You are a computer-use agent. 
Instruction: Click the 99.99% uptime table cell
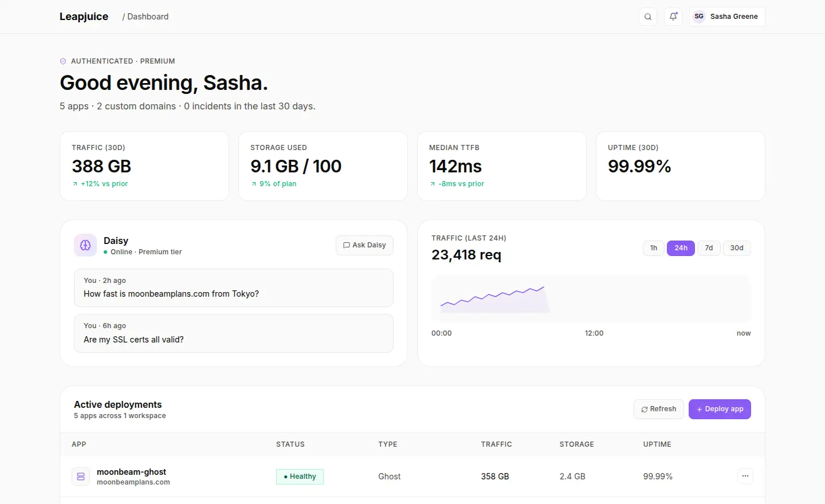coord(658,477)
